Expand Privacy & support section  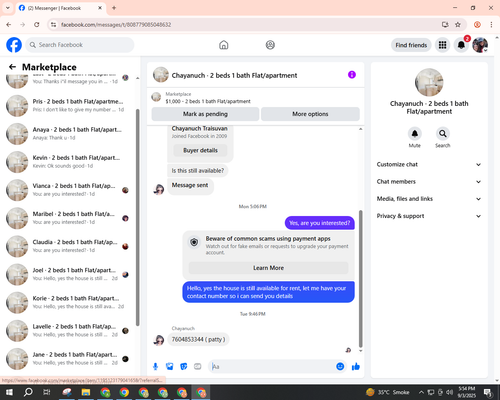point(429,216)
